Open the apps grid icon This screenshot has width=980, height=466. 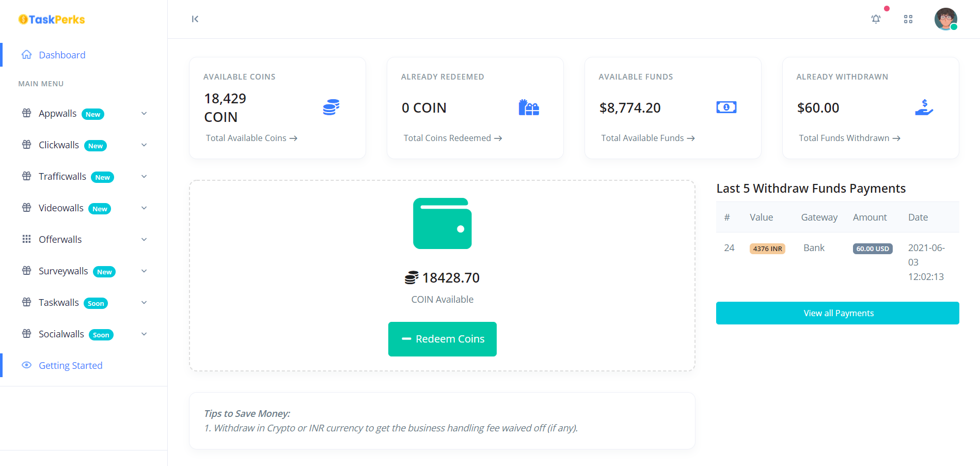click(x=908, y=19)
